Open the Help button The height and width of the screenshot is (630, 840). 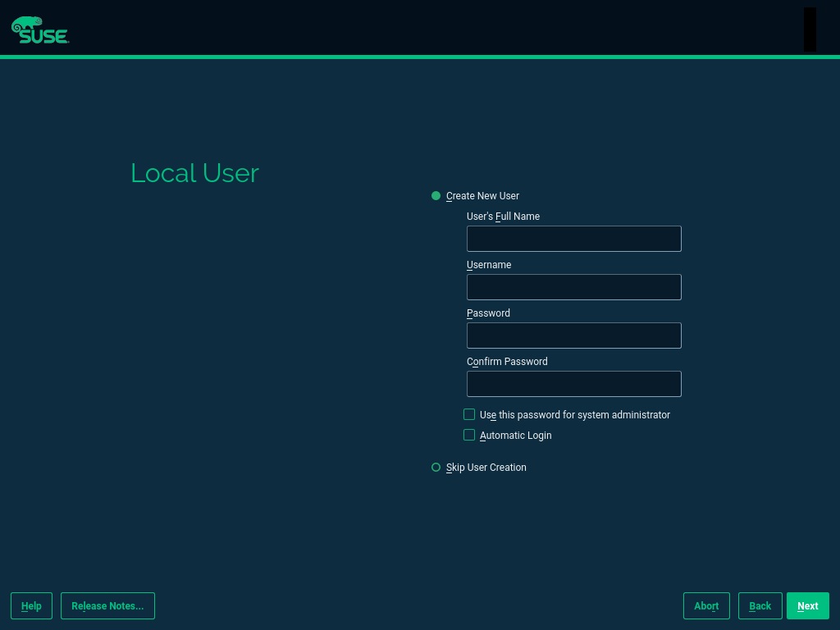31,606
